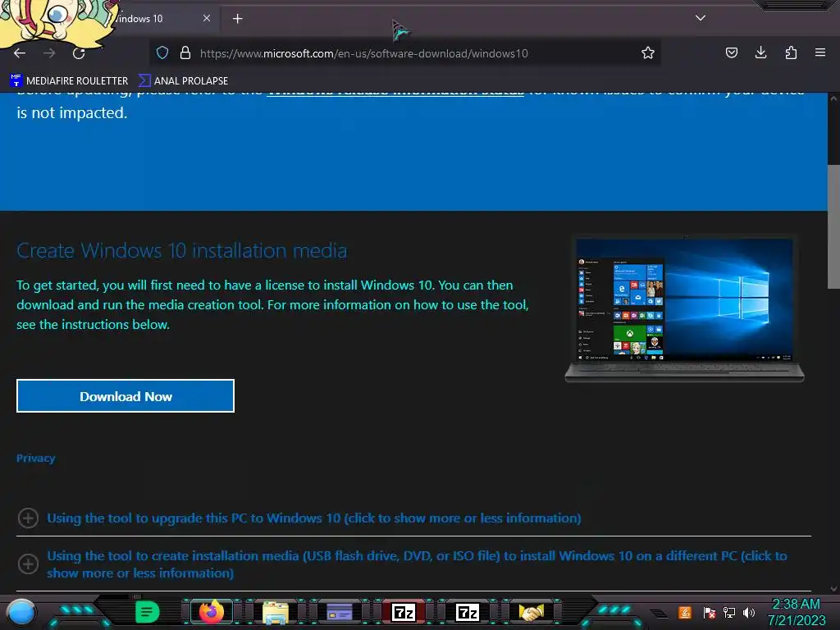Click the 'Create Windows 10 installation media' heading
This screenshot has width=840, height=630.
pos(181,251)
